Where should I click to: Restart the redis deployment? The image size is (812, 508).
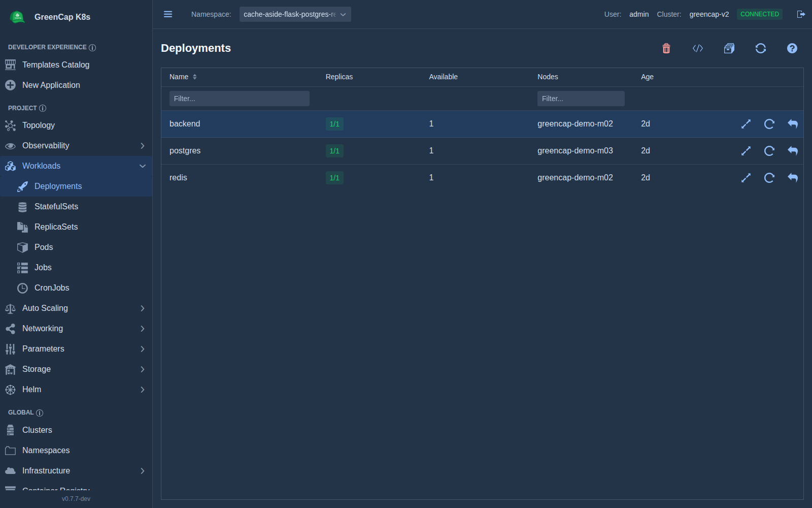point(769,178)
